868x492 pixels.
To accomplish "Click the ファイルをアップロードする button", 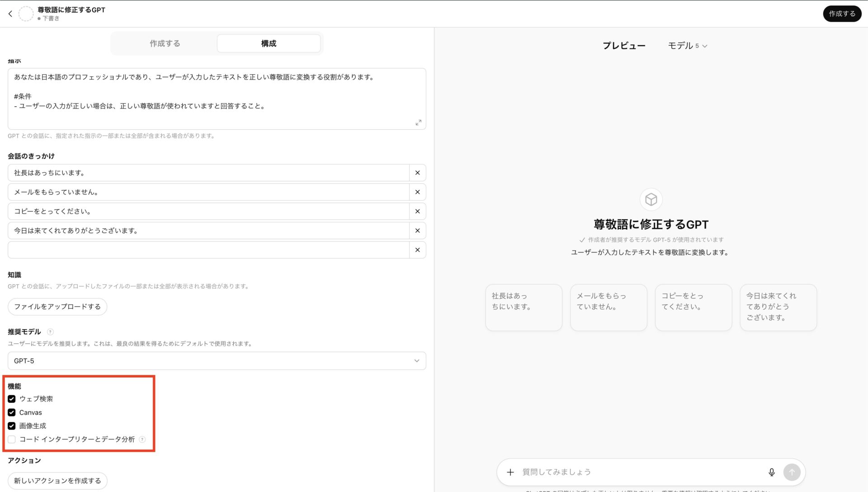I will (57, 306).
